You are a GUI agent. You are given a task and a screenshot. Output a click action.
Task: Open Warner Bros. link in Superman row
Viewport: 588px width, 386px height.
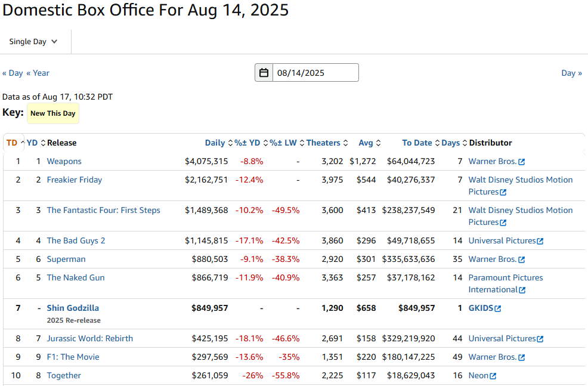[x=493, y=259]
